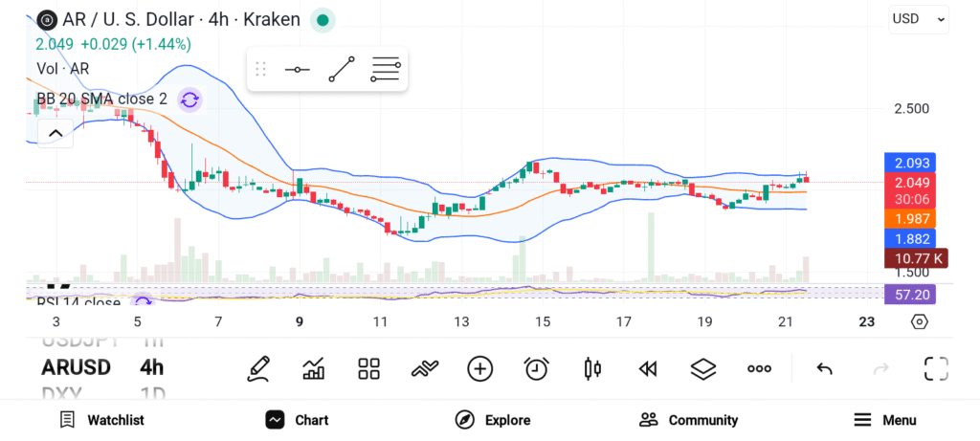Click the plus circle add icon

point(480,368)
